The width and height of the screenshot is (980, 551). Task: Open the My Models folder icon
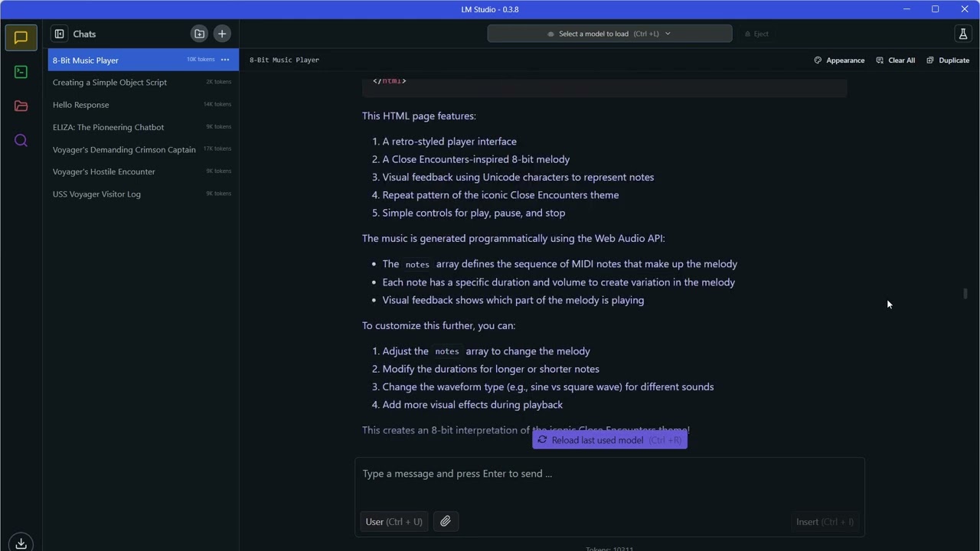pos(21,106)
